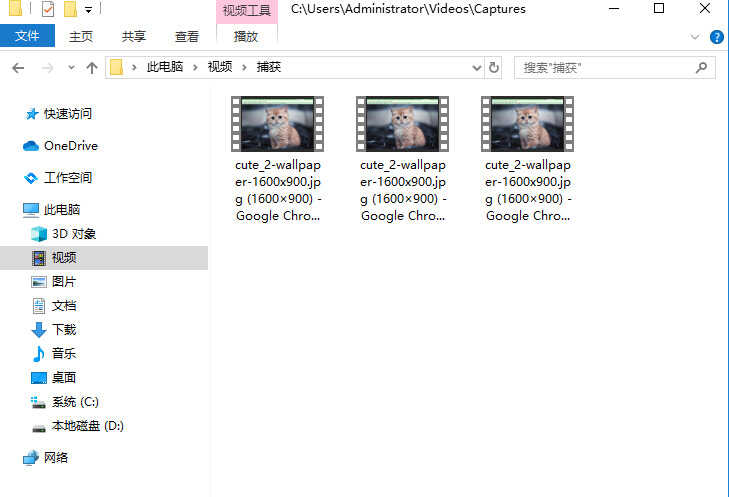Expand the chevron after 此电脑 in breadcrumb
This screenshot has height=497, width=729.
195,68
